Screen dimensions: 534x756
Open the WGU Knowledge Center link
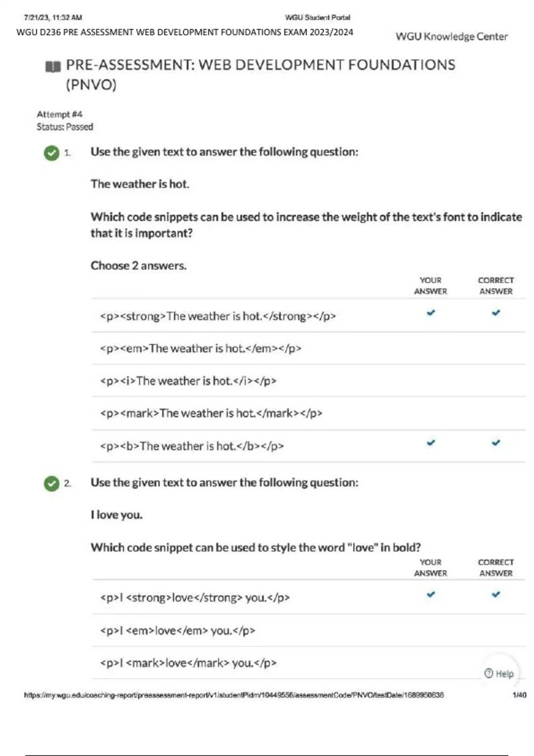(452, 36)
